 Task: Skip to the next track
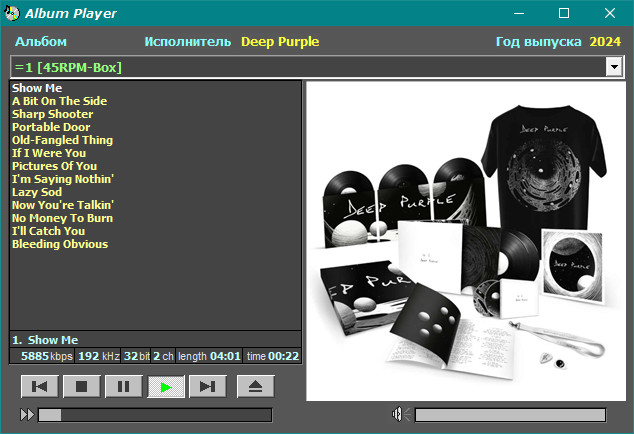click(208, 387)
